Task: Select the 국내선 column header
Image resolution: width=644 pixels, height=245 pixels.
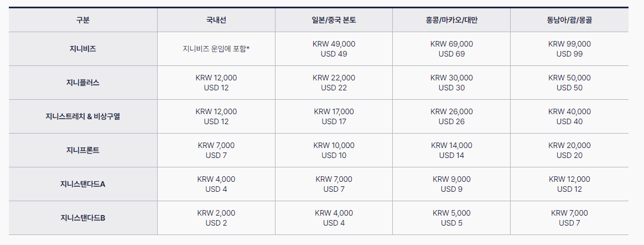Action: pyautogui.click(x=216, y=20)
